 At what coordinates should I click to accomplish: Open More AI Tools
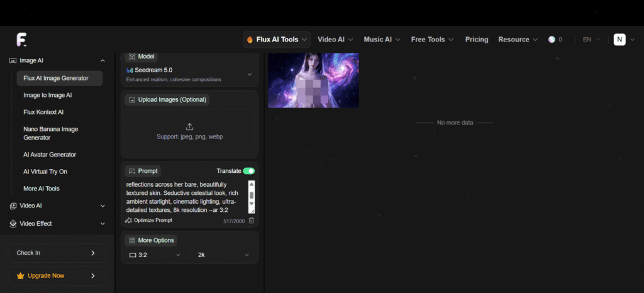[42, 189]
